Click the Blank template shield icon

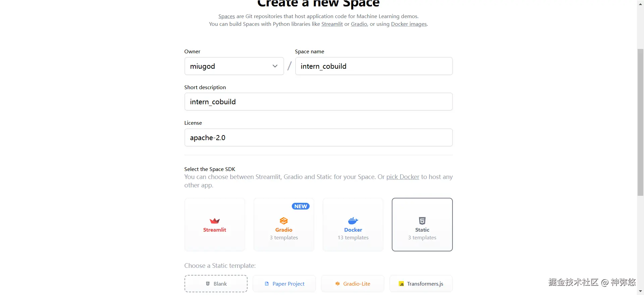tap(208, 284)
